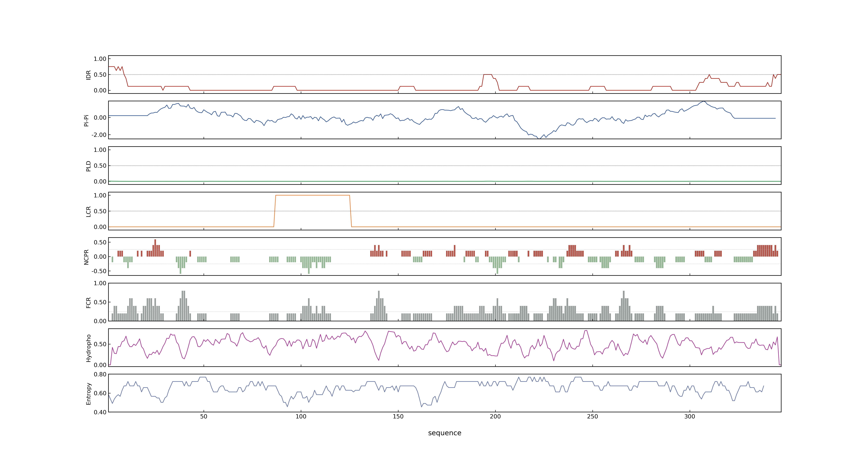Click the 0.00 tick of FCR panel
This screenshot has height=463, width=868.
[x=100, y=321]
